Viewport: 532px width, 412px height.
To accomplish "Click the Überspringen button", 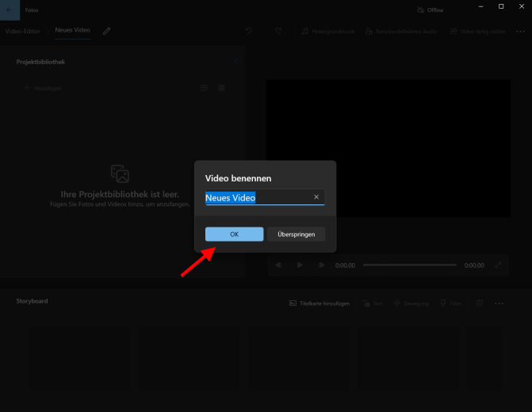I will point(296,235).
